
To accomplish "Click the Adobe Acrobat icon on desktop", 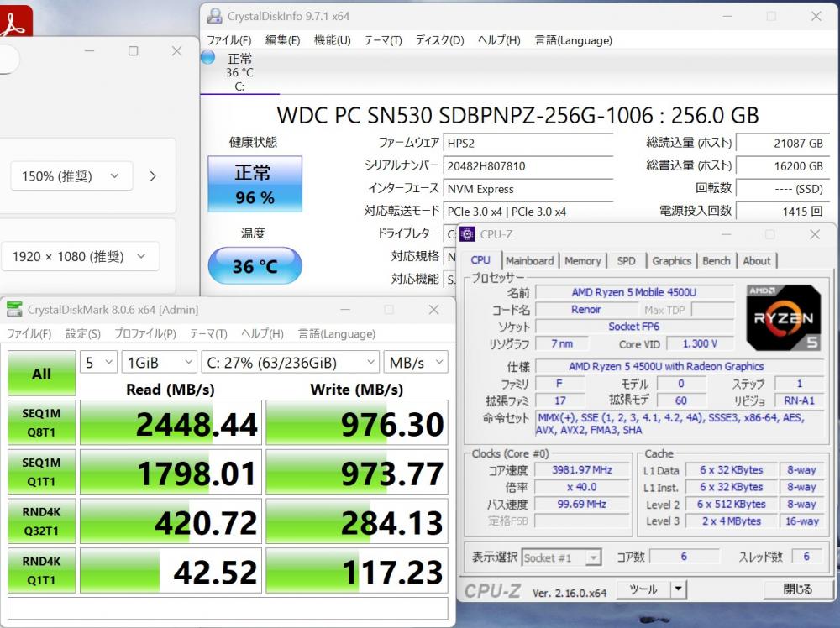I will coord(15,20).
